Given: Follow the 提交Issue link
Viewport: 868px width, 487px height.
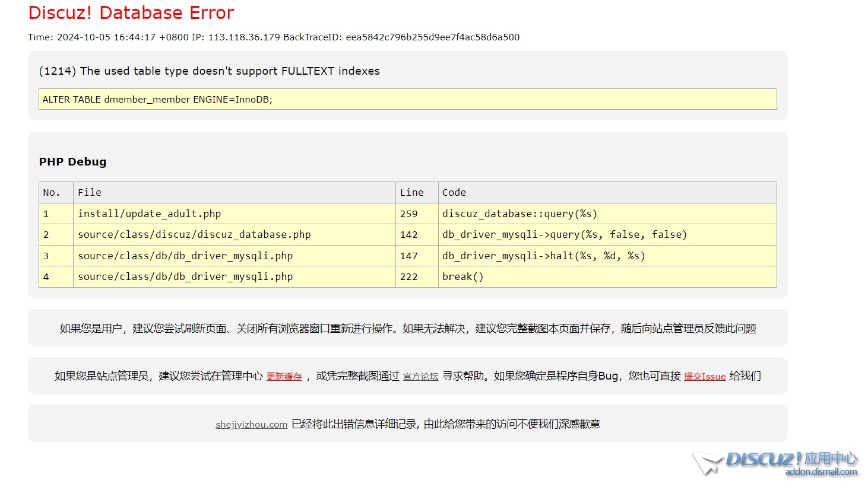Looking at the screenshot, I should (704, 377).
